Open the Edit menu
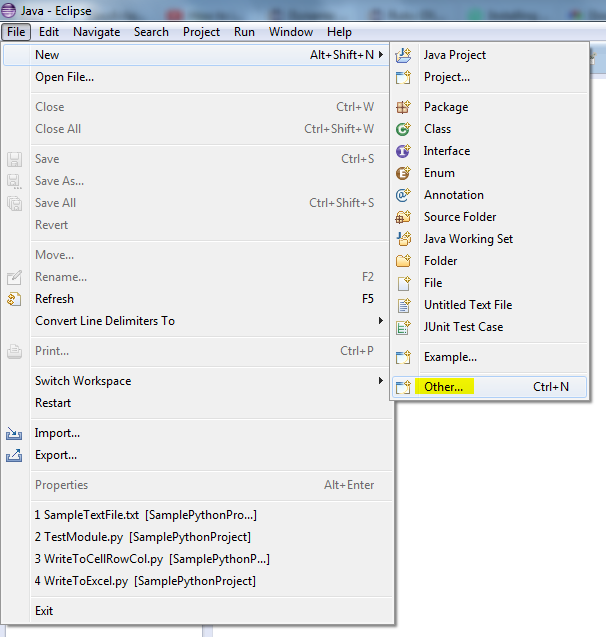 (x=49, y=32)
